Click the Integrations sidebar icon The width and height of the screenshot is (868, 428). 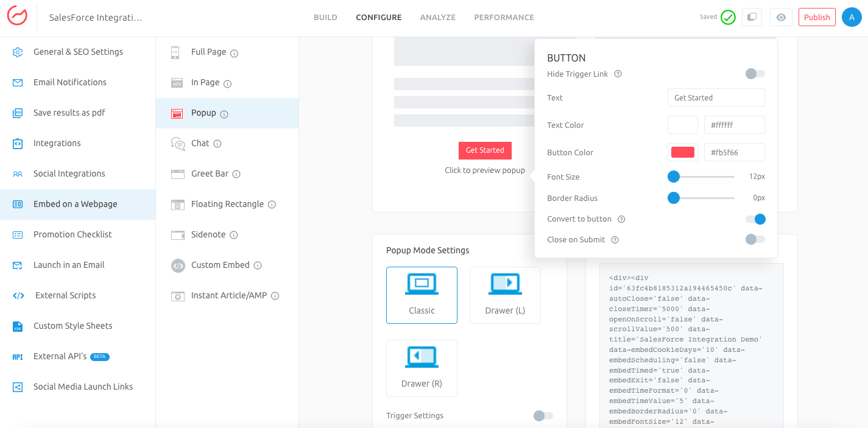18,143
